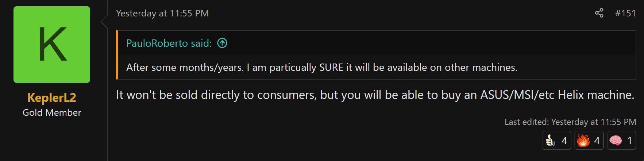Viewport: 644px width, 161px height.
Task: Click the orange quote block left border
Action: 117,55
